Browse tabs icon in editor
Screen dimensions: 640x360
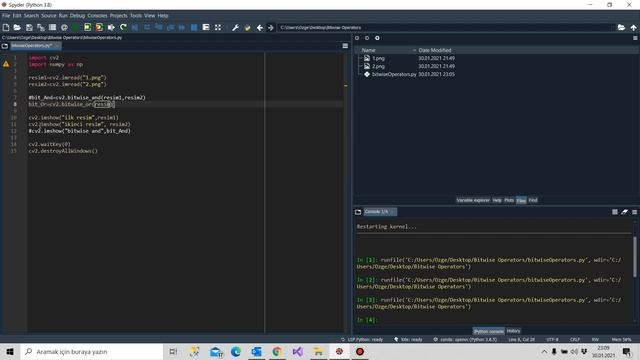(5, 46)
